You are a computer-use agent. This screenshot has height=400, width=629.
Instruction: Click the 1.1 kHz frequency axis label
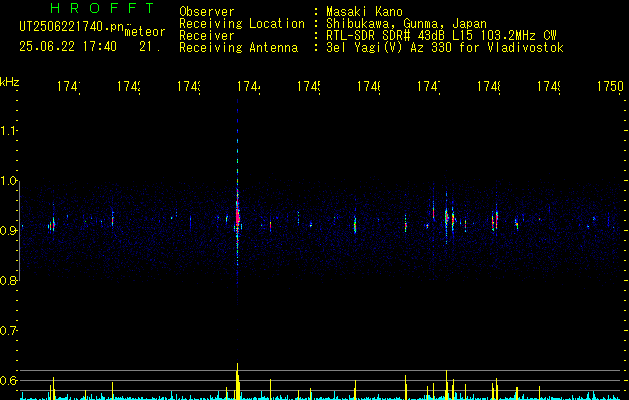[x=8, y=130]
